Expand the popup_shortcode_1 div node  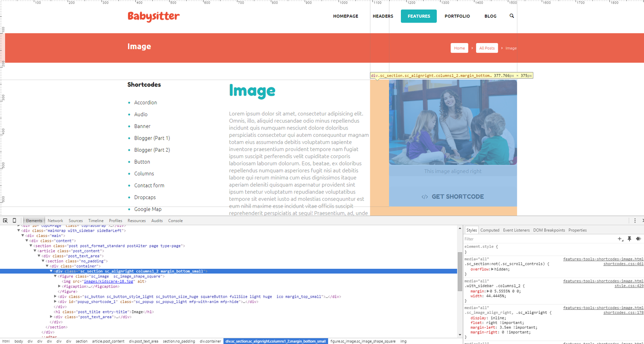coord(55,302)
